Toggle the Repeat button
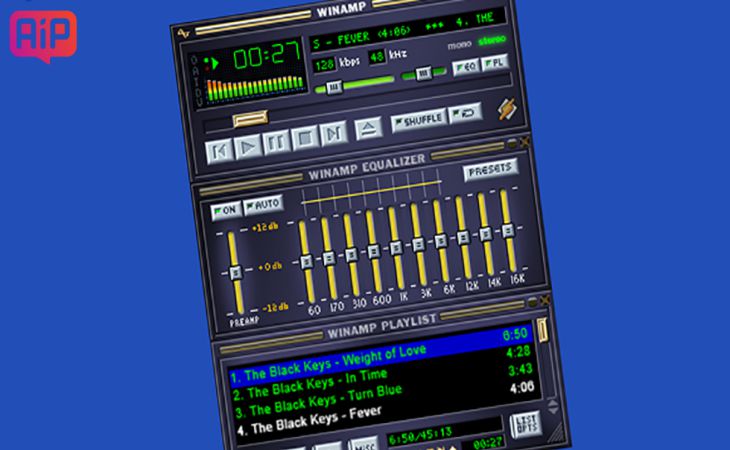This screenshot has width=730, height=450. 463,111
